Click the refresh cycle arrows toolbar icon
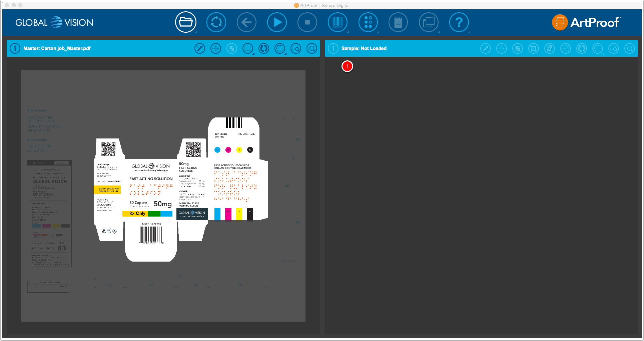This screenshot has height=341, width=644. [x=216, y=22]
